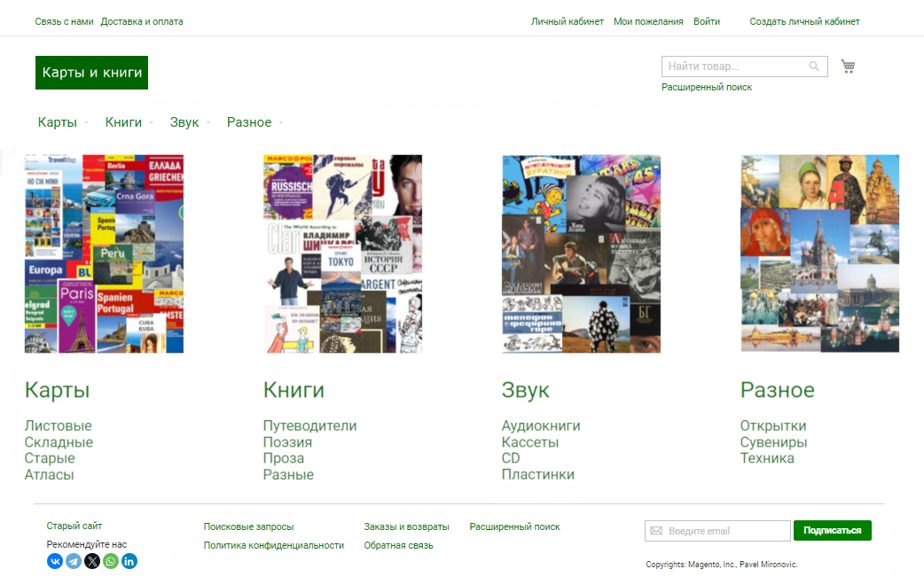Open the Карты navigation menu item
This screenshot has height=577, width=924.
coord(57,122)
